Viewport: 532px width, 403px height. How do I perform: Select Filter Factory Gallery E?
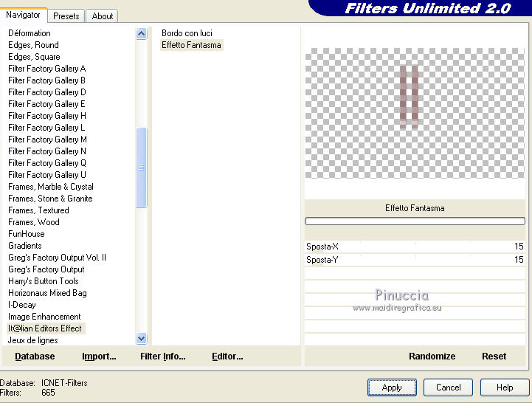46,104
